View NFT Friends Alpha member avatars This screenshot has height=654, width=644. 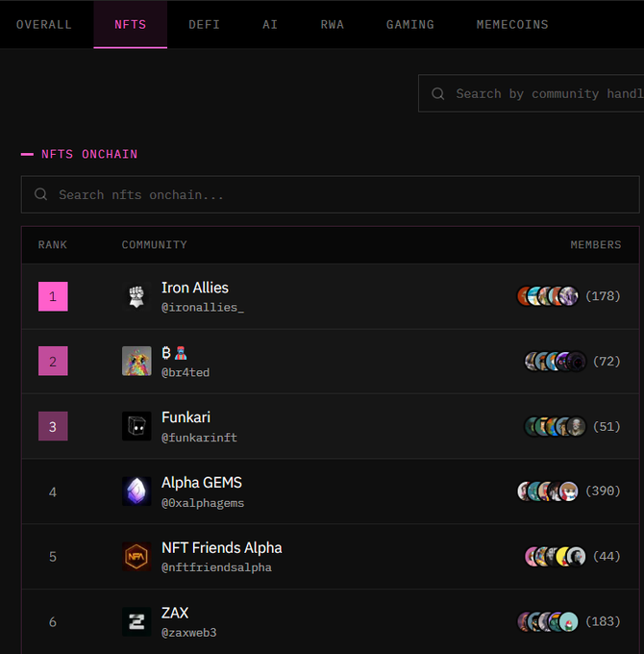click(556, 556)
